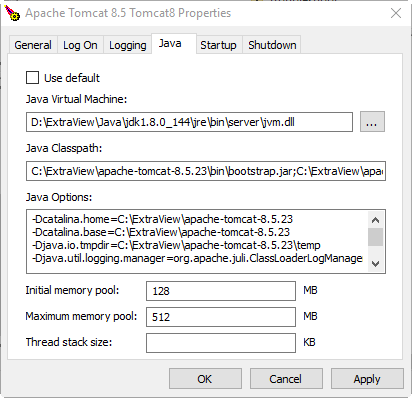Close the Tomcat8 Properties dialog
The height and width of the screenshot is (398, 412).
[x=396, y=13]
